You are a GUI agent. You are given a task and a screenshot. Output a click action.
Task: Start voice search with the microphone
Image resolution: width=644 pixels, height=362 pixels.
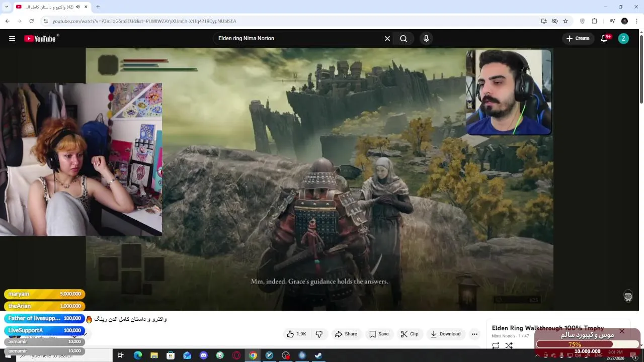coord(426,39)
